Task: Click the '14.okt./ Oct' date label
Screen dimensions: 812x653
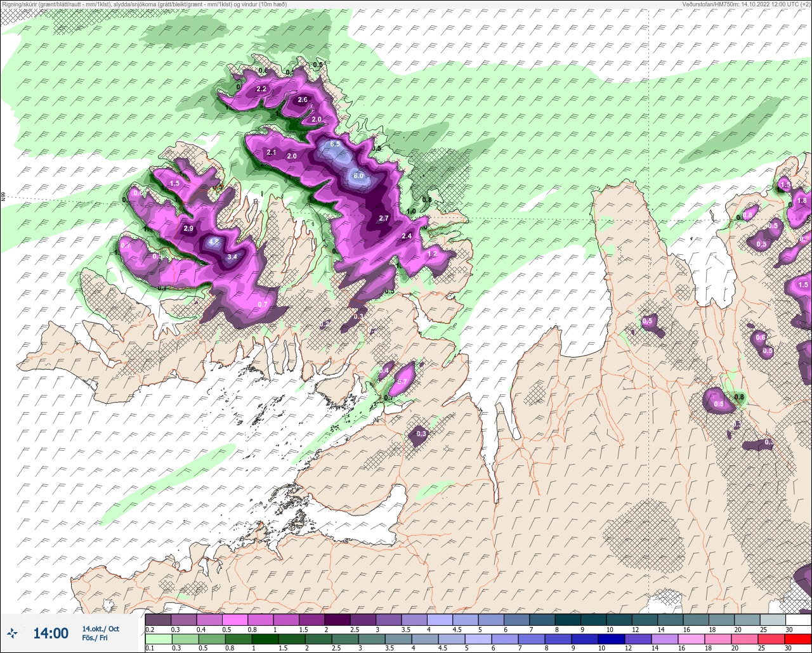Action: pos(100,628)
